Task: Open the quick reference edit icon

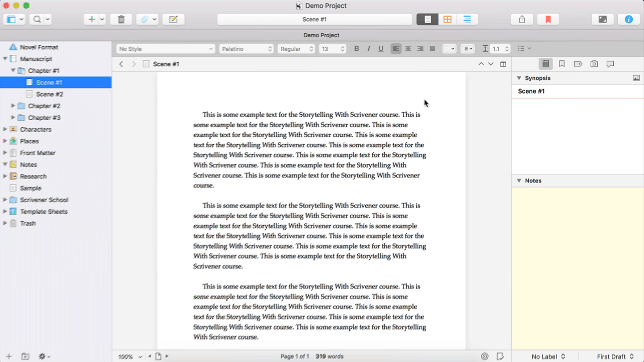Action: tap(174, 19)
